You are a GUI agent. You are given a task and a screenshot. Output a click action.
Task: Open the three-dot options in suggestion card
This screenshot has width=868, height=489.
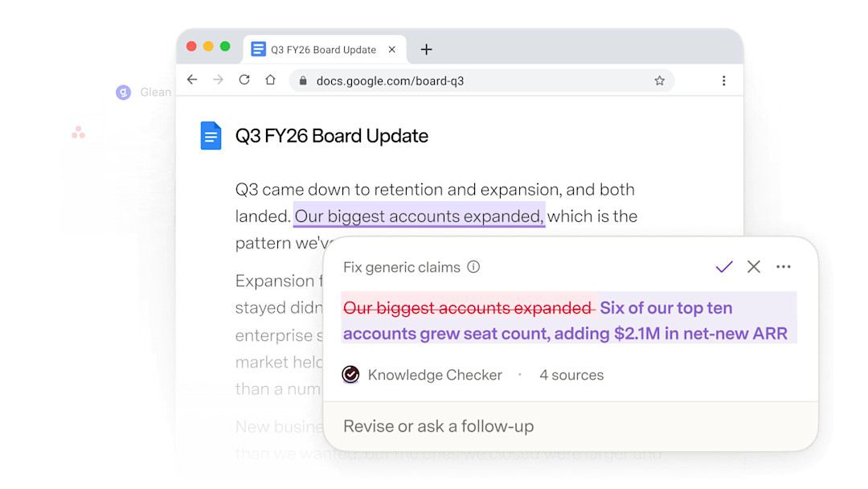pyautogui.click(x=784, y=267)
